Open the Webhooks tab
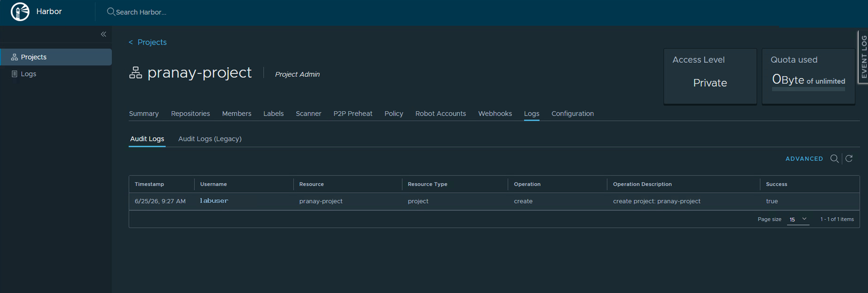Viewport: 868px width, 293px height. pyautogui.click(x=495, y=114)
